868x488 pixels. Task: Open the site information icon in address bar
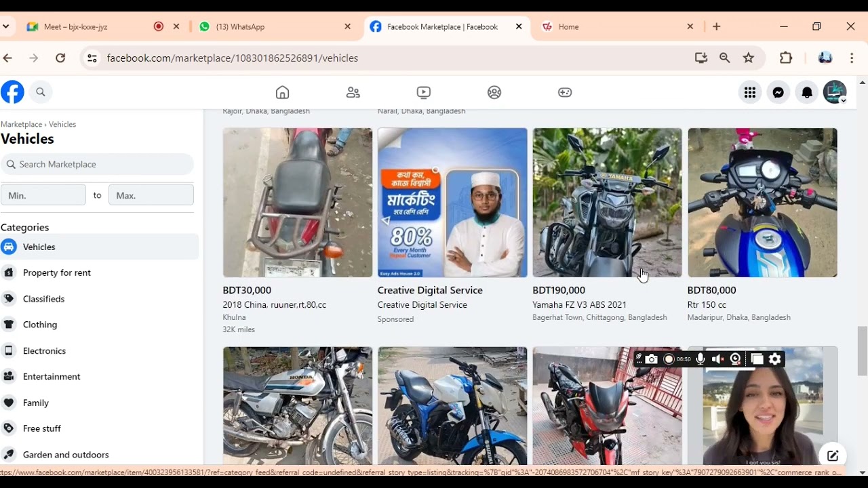tap(92, 58)
